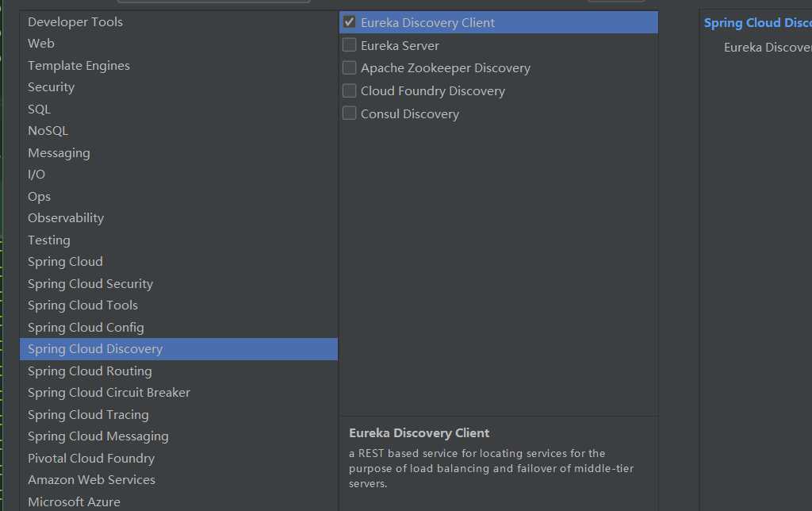Enable the Consul Discovery checkbox

[x=349, y=113]
